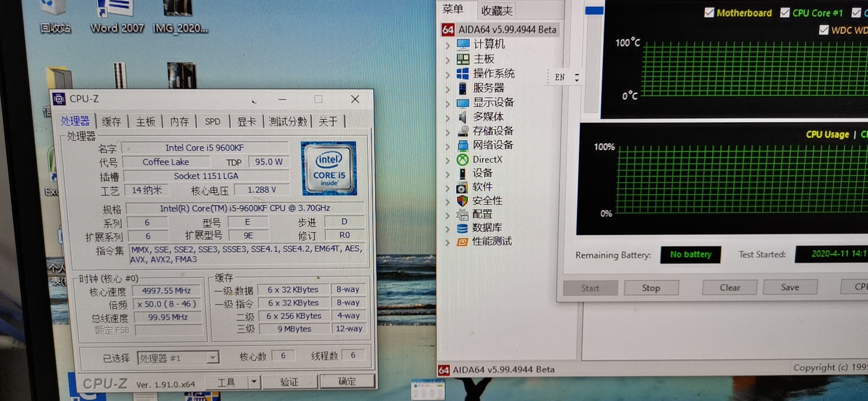The image size is (868, 401).
Task: Switch to the 缓存 tab in CPU-Z
Action: (x=111, y=121)
